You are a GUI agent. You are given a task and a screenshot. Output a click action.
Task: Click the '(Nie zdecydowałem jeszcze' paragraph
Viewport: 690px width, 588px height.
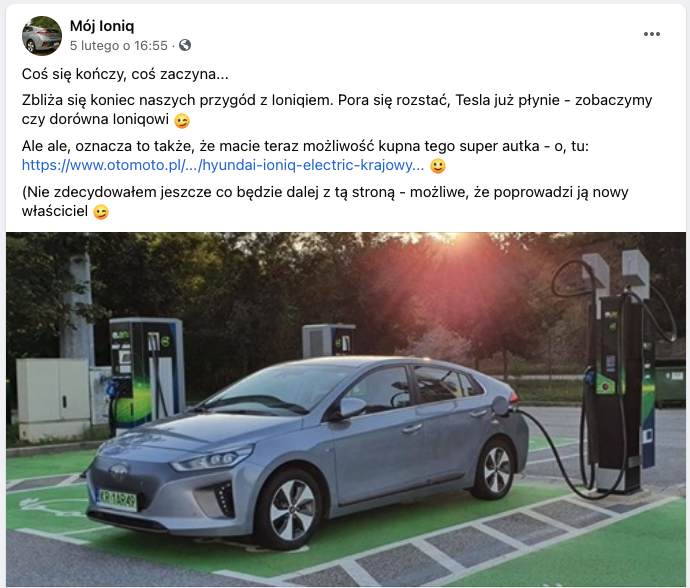point(325,202)
